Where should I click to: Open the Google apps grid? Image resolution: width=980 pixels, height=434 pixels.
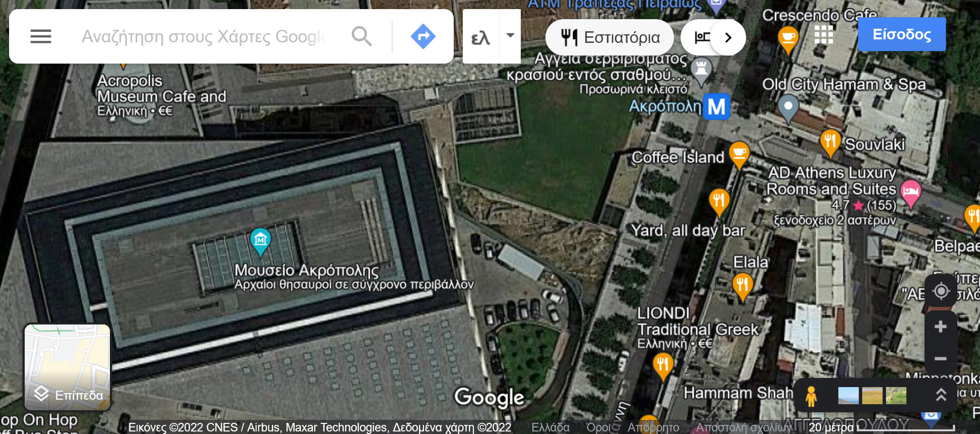point(824,35)
